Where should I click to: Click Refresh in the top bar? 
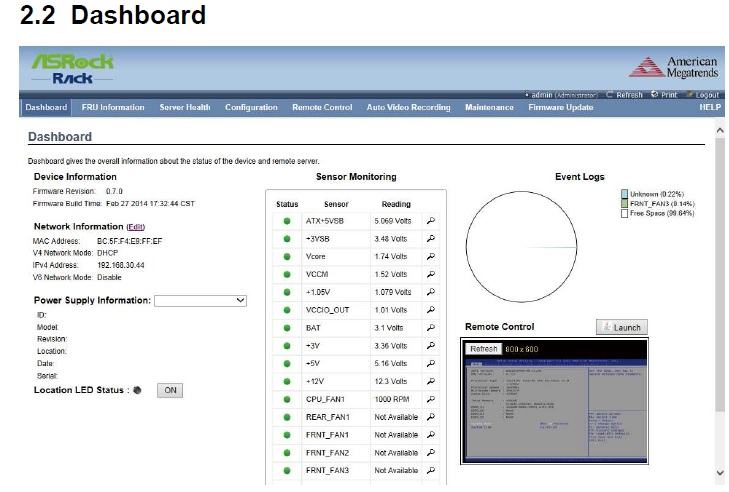(624, 94)
